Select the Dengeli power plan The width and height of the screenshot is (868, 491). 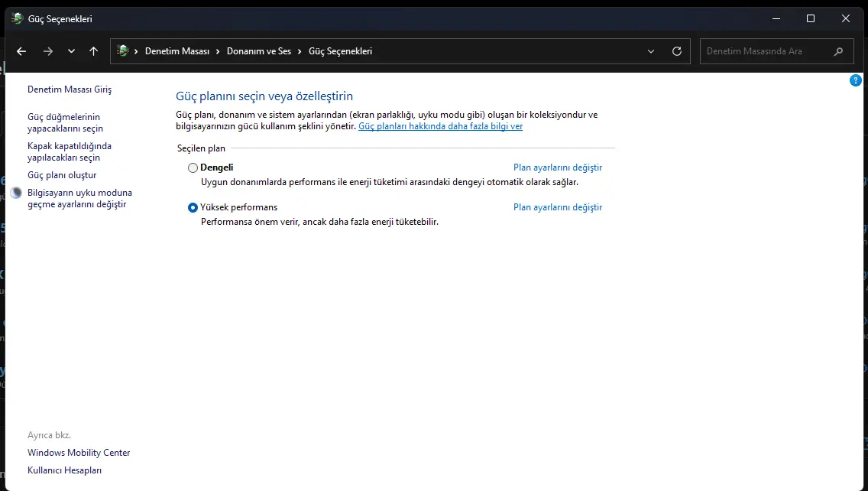[193, 168]
